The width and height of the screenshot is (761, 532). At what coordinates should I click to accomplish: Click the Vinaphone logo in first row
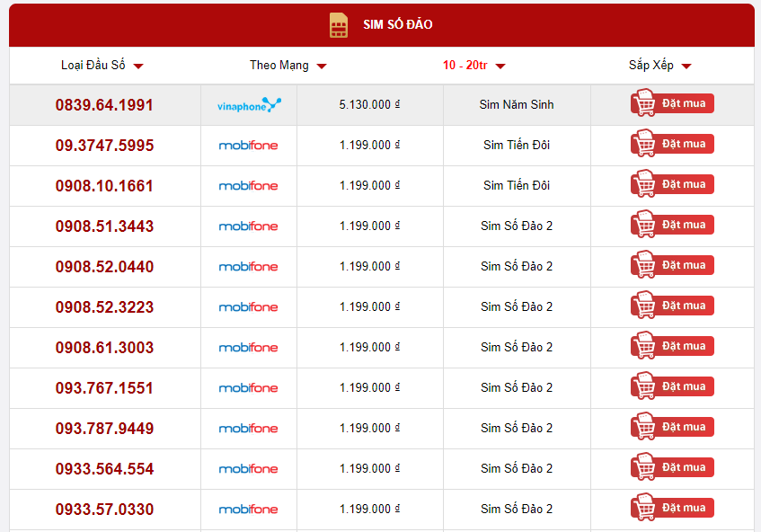pyautogui.click(x=249, y=105)
